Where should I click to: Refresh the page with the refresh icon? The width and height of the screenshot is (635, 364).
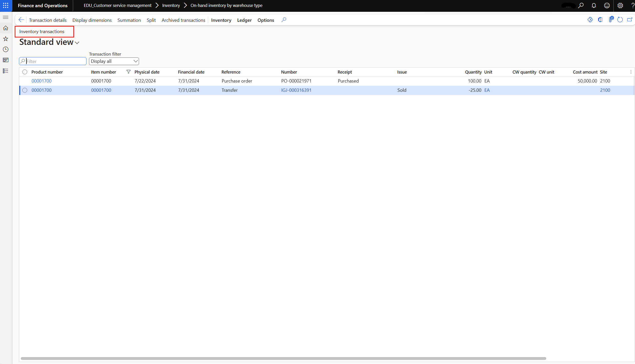[620, 20]
